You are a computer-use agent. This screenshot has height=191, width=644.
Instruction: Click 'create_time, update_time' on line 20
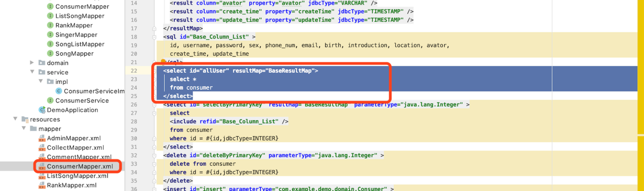[209, 54]
